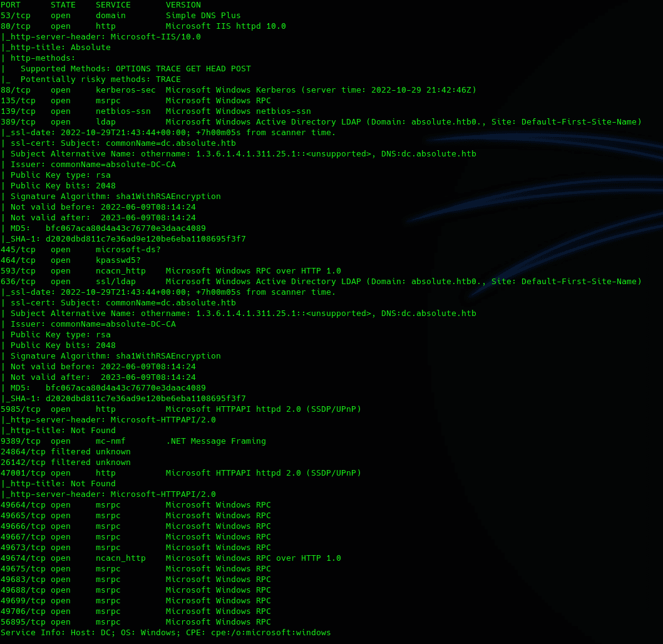Select the 88/tcp kerberos-sec row
Image resolution: width=663 pixels, height=644 pixels.
(239, 90)
